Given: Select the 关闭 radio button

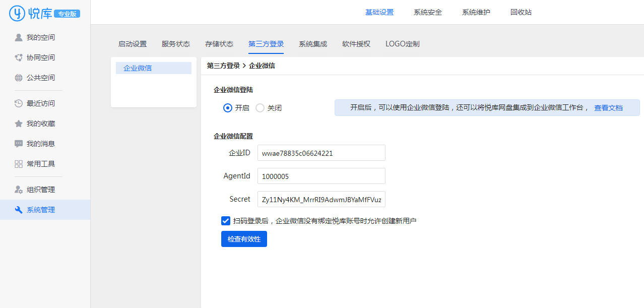Looking at the screenshot, I should 260,108.
